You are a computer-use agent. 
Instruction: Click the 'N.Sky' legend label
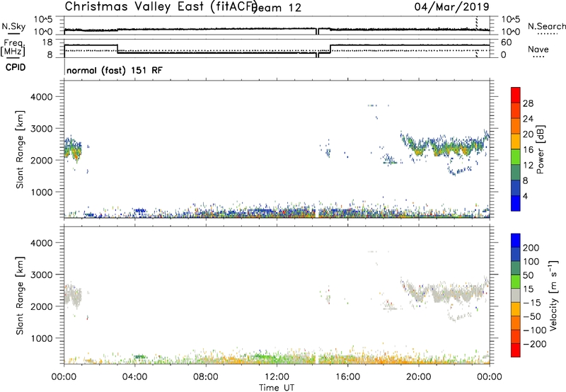pyautogui.click(x=13, y=26)
